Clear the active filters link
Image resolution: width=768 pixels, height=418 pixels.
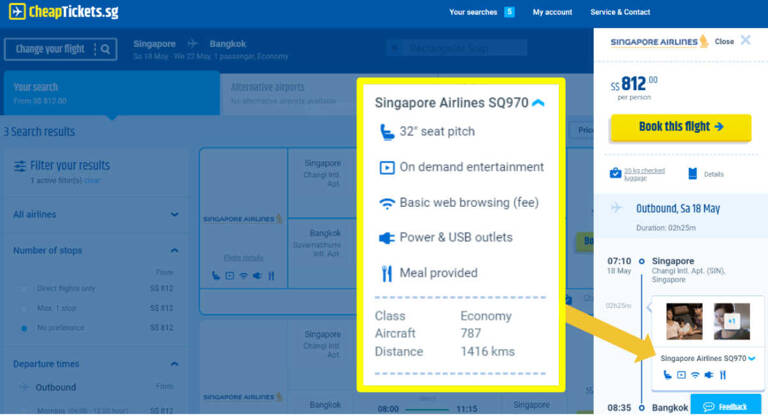[x=92, y=180]
